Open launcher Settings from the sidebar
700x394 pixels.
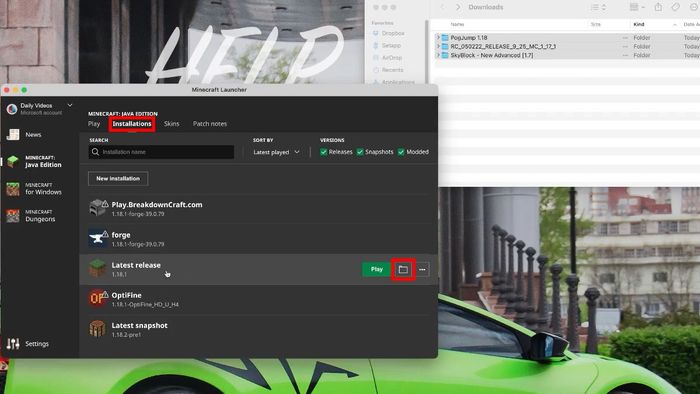(x=27, y=344)
